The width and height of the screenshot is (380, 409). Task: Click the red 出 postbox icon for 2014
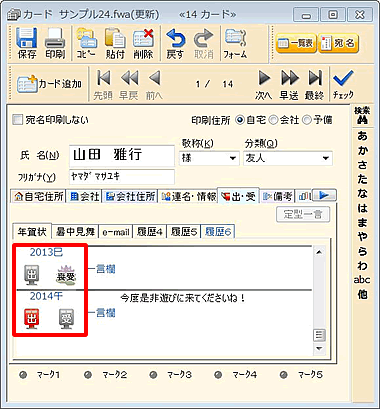32,318
